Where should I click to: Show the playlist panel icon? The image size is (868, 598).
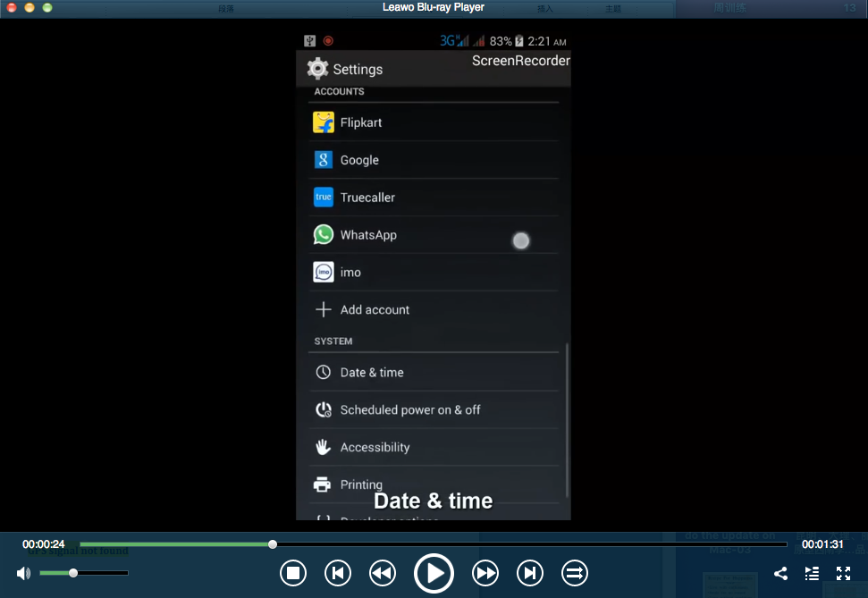click(812, 573)
